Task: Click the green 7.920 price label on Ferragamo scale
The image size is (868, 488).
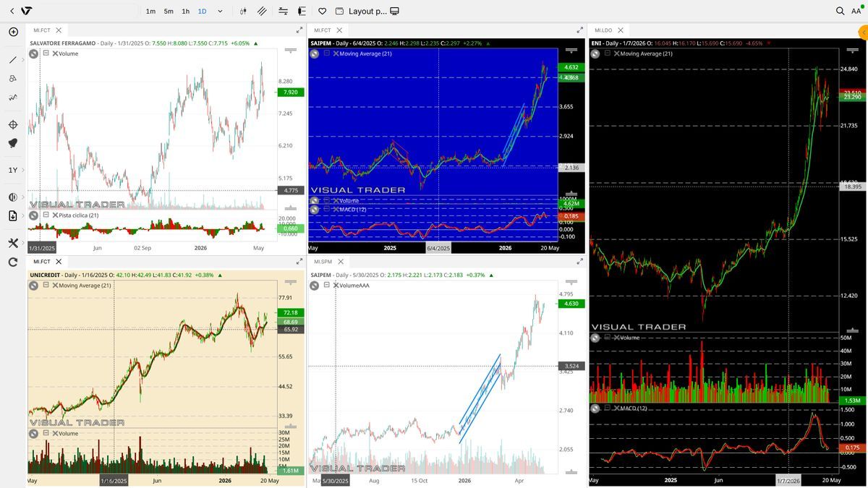Action: pyautogui.click(x=291, y=93)
